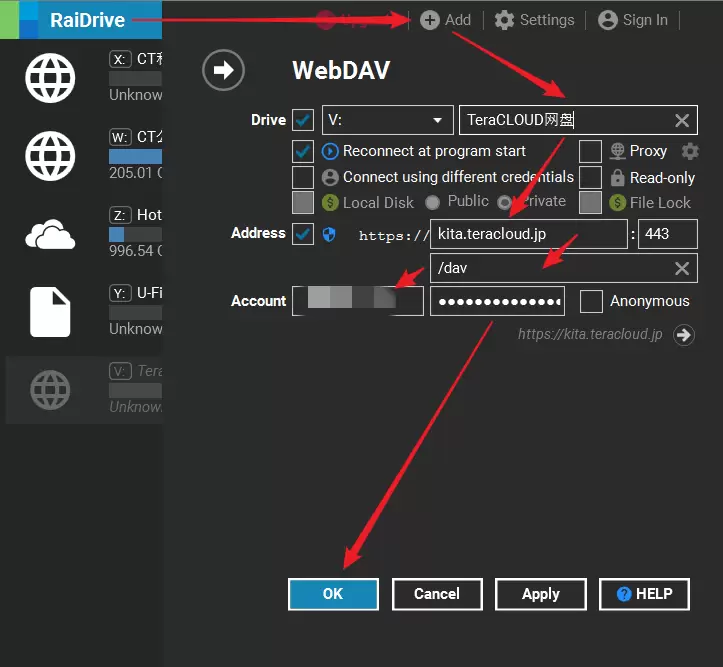Click the arrow icon beside the teracloud link
Image resolution: width=723 pixels, height=667 pixels.
point(684,335)
